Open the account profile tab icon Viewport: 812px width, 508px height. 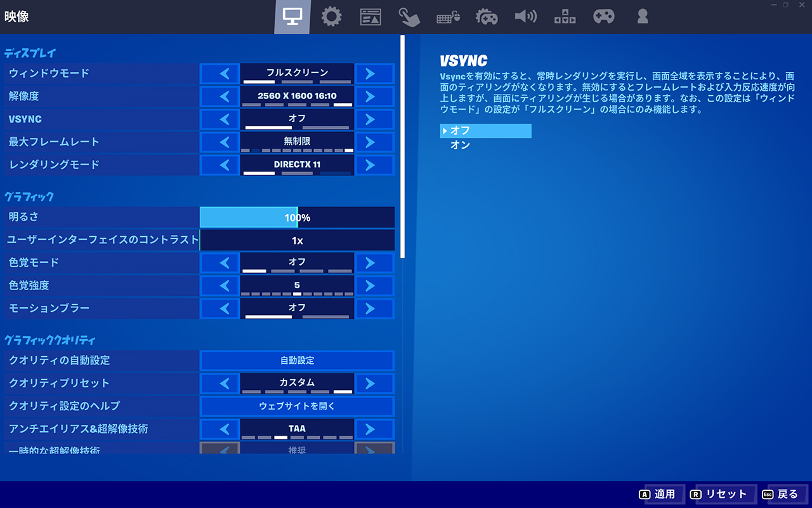(x=643, y=17)
